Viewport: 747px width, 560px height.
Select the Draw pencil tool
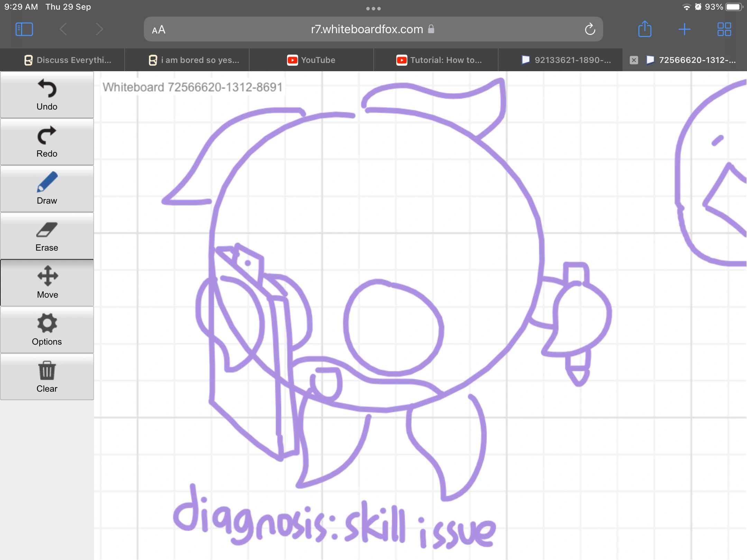point(47,188)
